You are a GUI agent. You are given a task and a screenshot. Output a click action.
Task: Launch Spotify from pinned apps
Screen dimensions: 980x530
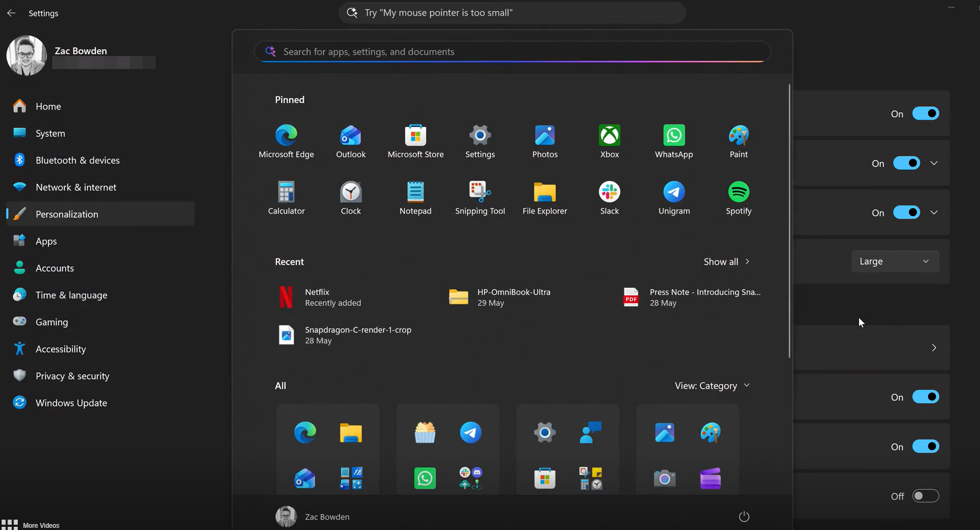[739, 198]
